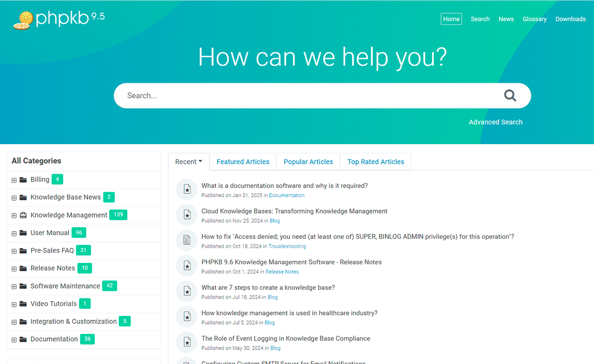The width and height of the screenshot is (594, 364).
Task: Click the PHPKB logo
Action: (59, 20)
